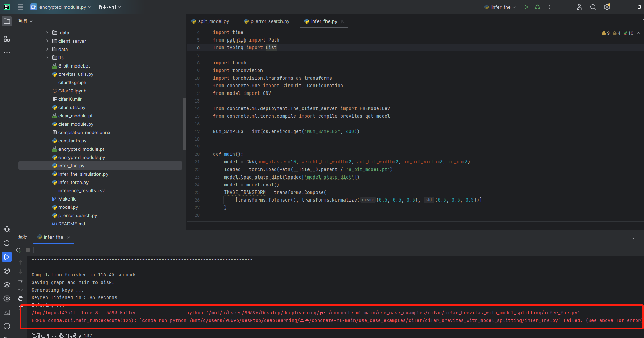Open the Search Everywhere magnifier icon
Image resolution: width=644 pixels, height=338 pixels.
tap(593, 7)
